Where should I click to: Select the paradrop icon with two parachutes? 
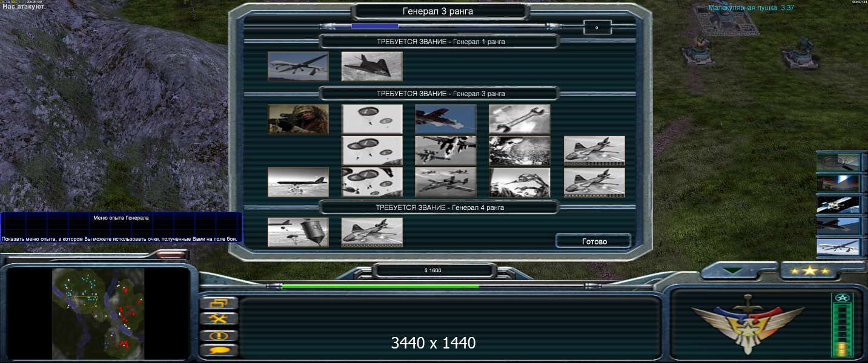(x=372, y=119)
